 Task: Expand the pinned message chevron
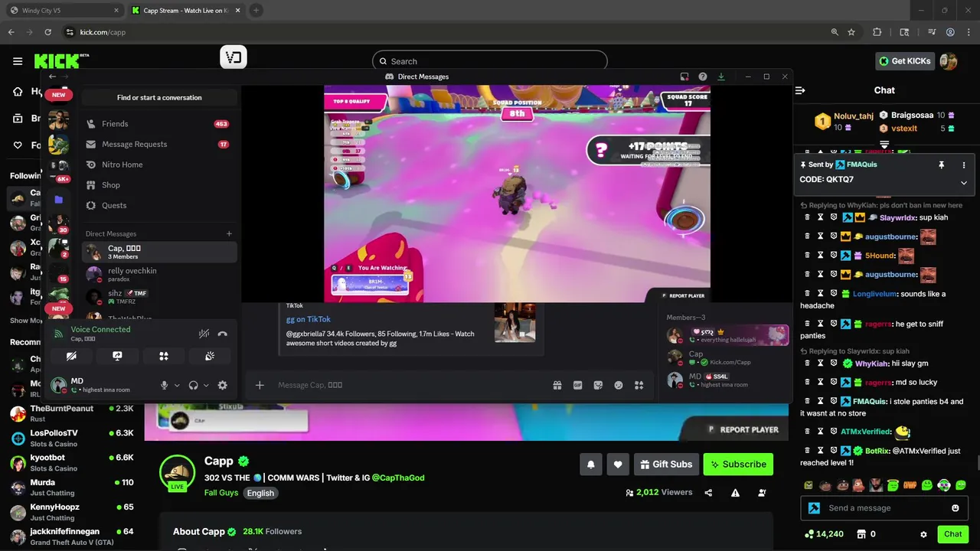[x=964, y=182]
